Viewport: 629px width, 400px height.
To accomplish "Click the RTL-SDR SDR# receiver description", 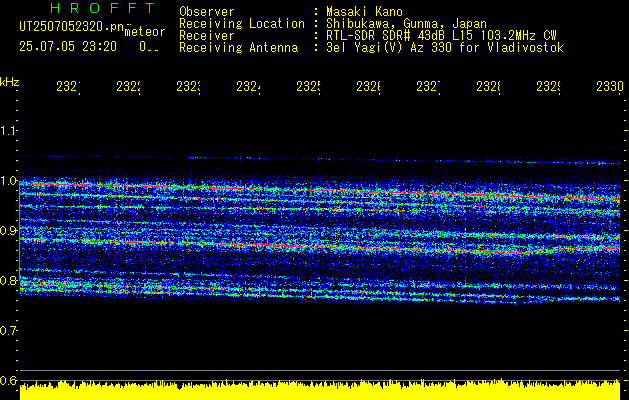I will point(441,36).
